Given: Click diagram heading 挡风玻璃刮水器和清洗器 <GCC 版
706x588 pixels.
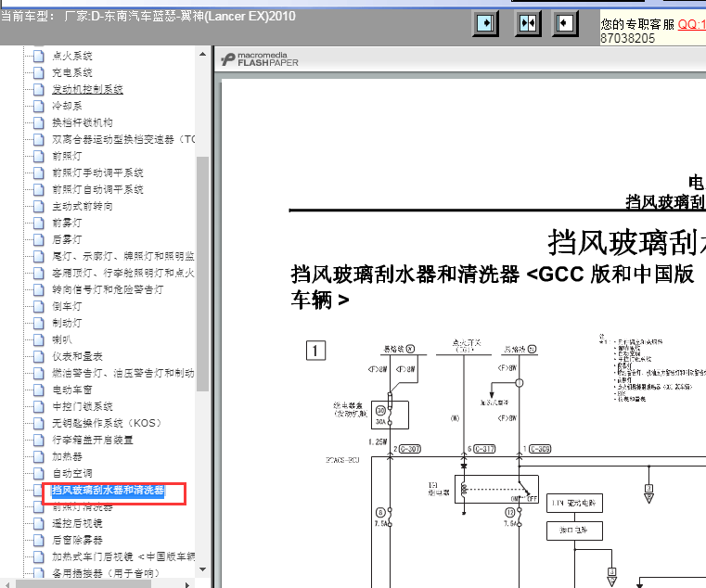Looking at the screenshot, I should [492, 275].
